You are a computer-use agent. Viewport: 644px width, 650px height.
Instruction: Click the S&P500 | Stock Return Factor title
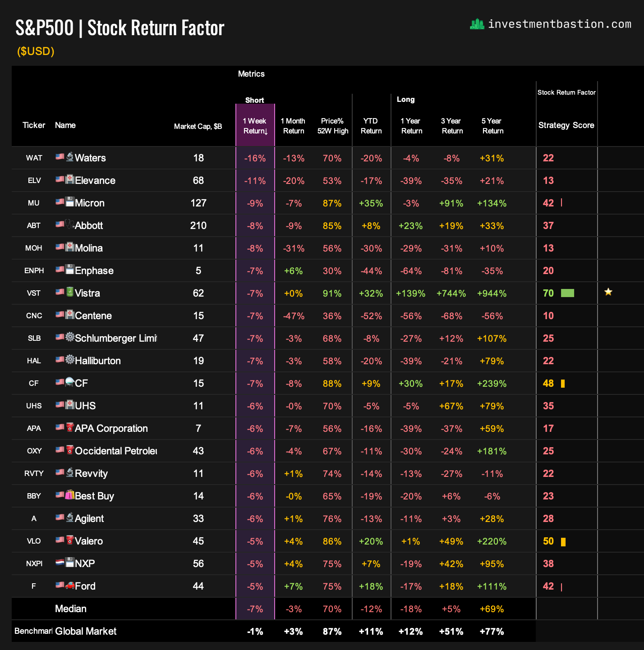(x=120, y=28)
